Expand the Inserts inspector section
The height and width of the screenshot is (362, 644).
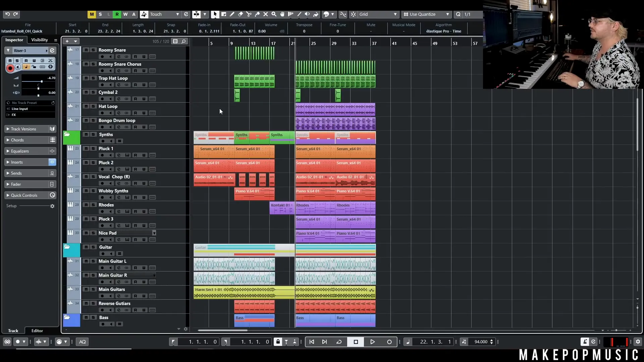click(x=26, y=162)
